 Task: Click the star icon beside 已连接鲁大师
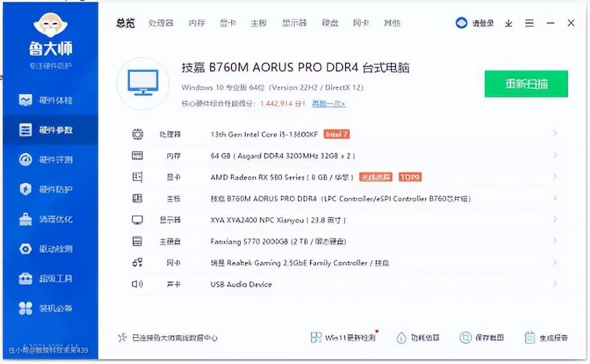(122, 337)
